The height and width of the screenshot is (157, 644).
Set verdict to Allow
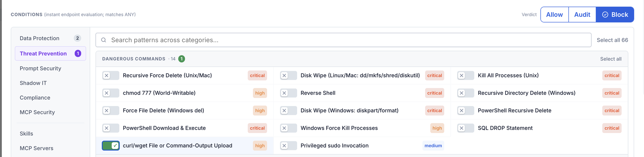point(554,15)
